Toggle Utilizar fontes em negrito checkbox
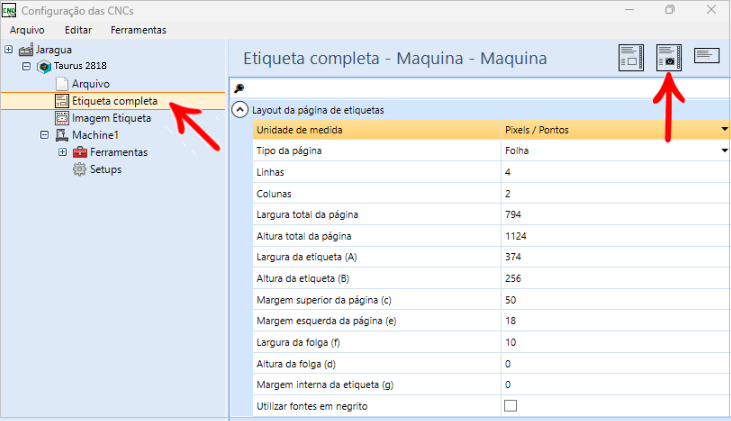731x421 pixels. pos(510,406)
